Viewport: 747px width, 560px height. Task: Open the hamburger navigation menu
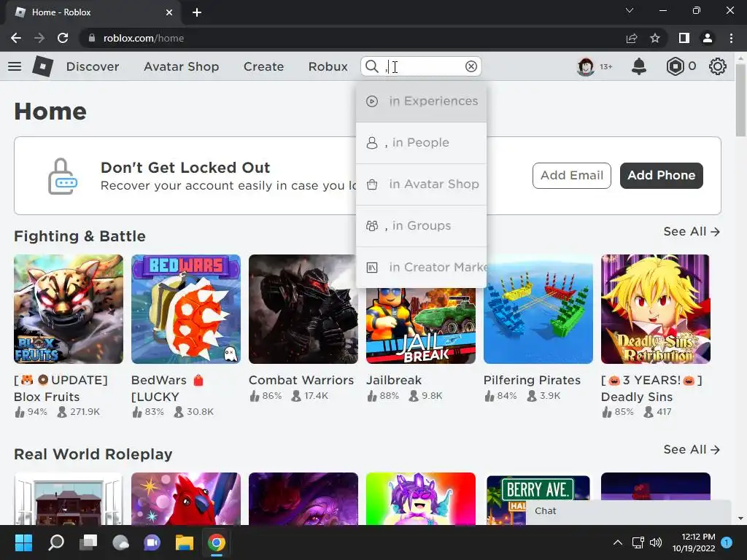15,66
